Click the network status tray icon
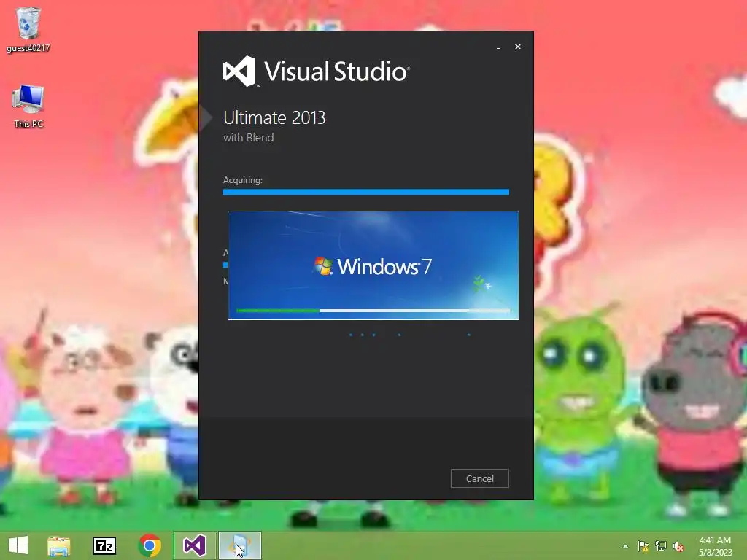This screenshot has width=747, height=560. tap(661, 546)
